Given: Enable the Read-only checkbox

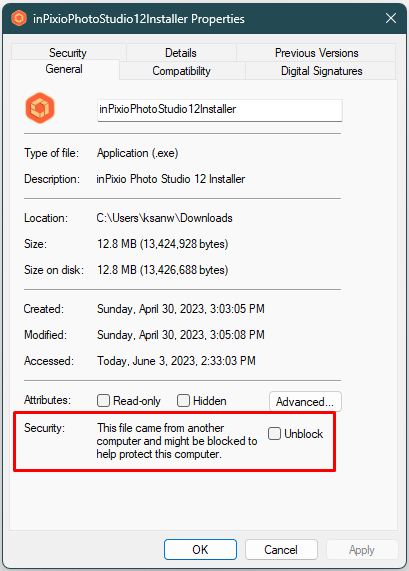Looking at the screenshot, I should click(x=103, y=401).
